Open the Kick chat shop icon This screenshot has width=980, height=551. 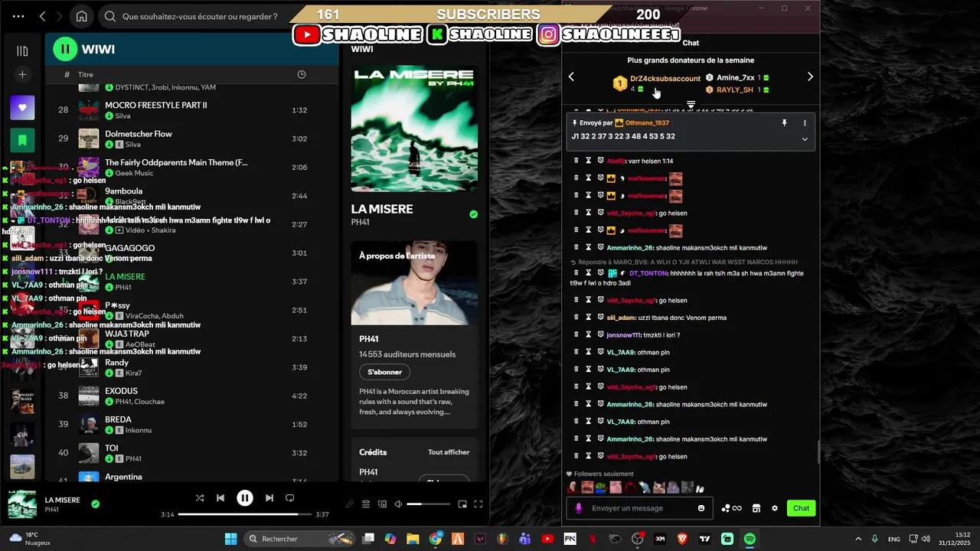pyautogui.click(x=756, y=508)
